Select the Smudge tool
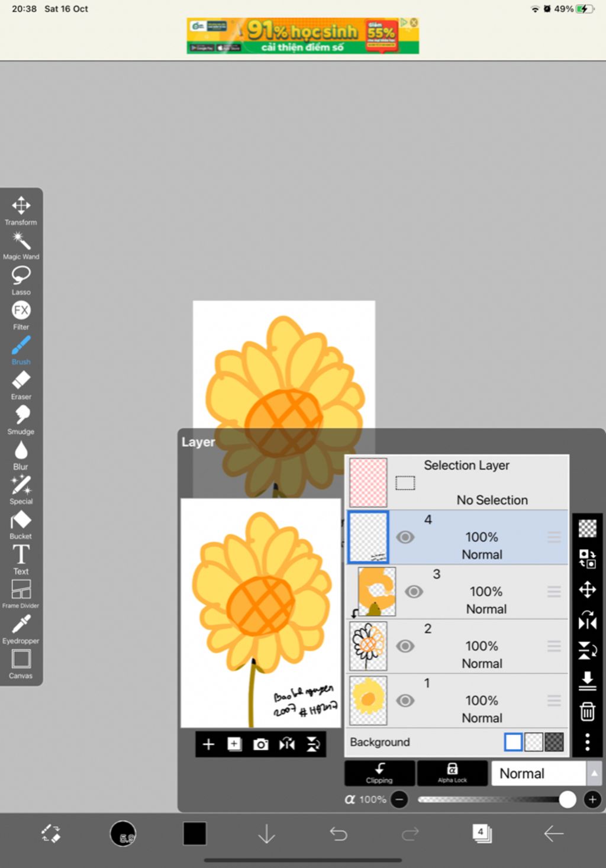 pos(21,420)
